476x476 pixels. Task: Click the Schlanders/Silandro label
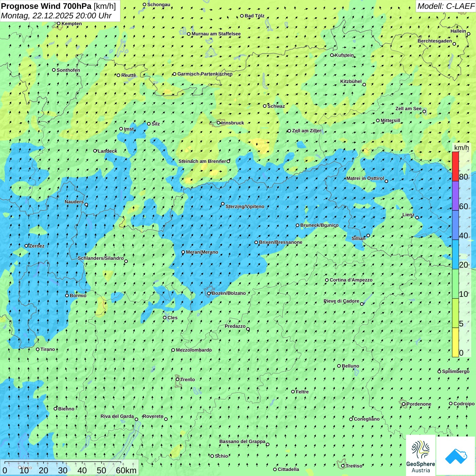(101, 258)
